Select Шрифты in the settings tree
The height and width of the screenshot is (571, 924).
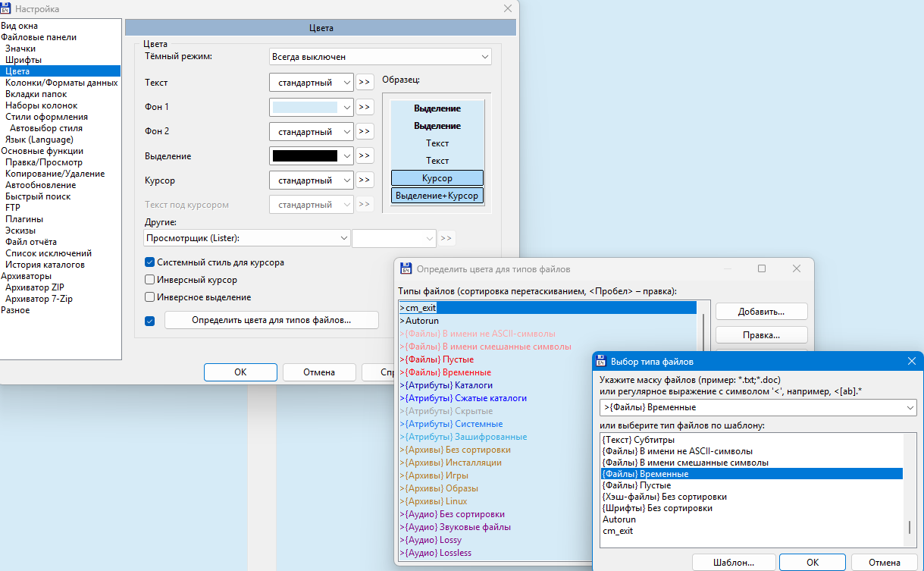point(23,60)
